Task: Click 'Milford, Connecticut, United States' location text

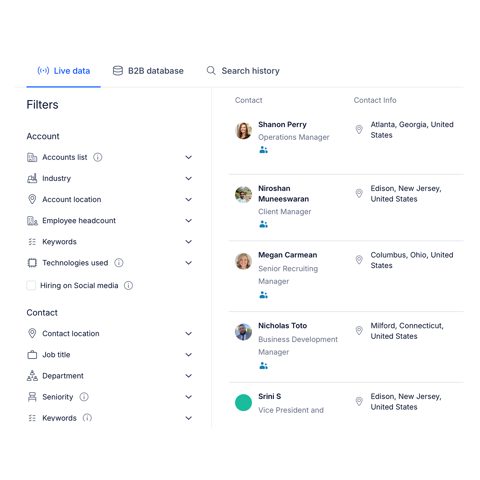Action: pos(407,331)
